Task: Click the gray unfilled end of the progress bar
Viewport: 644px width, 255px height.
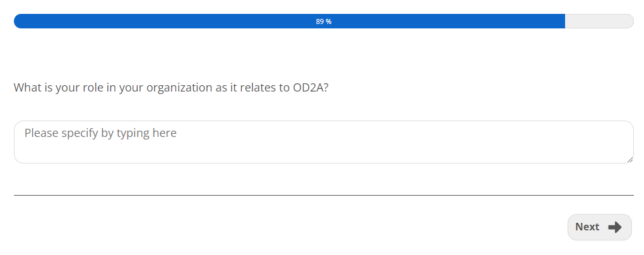Action: [600, 21]
